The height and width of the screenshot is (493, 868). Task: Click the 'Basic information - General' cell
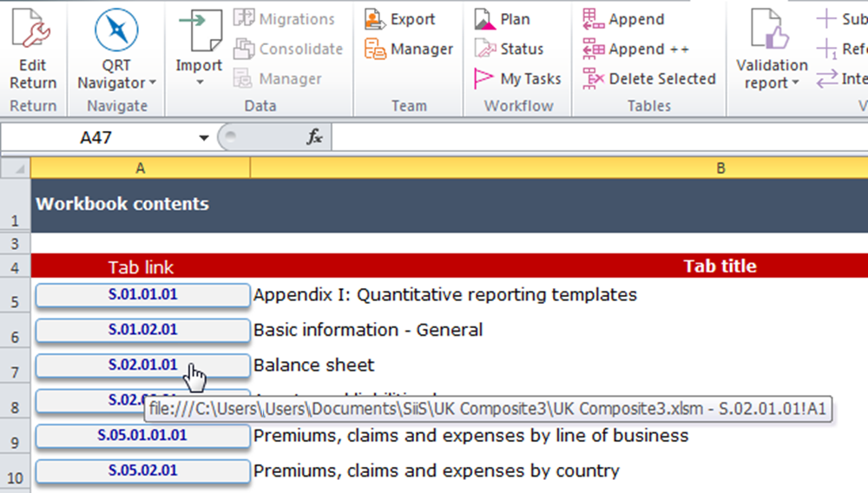[368, 330]
